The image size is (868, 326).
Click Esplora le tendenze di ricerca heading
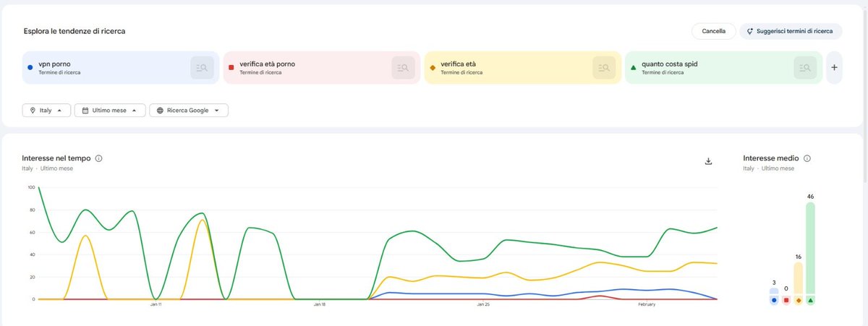click(x=75, y=32)
